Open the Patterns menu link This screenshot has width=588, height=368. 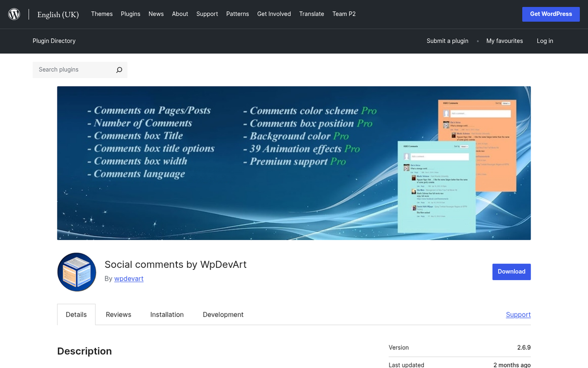237,14
